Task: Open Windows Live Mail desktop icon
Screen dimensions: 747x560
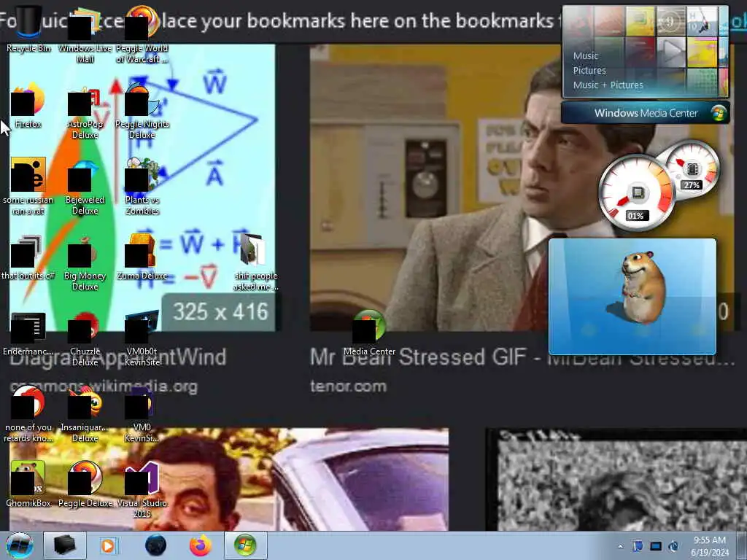Action: [x=85, y=34]
